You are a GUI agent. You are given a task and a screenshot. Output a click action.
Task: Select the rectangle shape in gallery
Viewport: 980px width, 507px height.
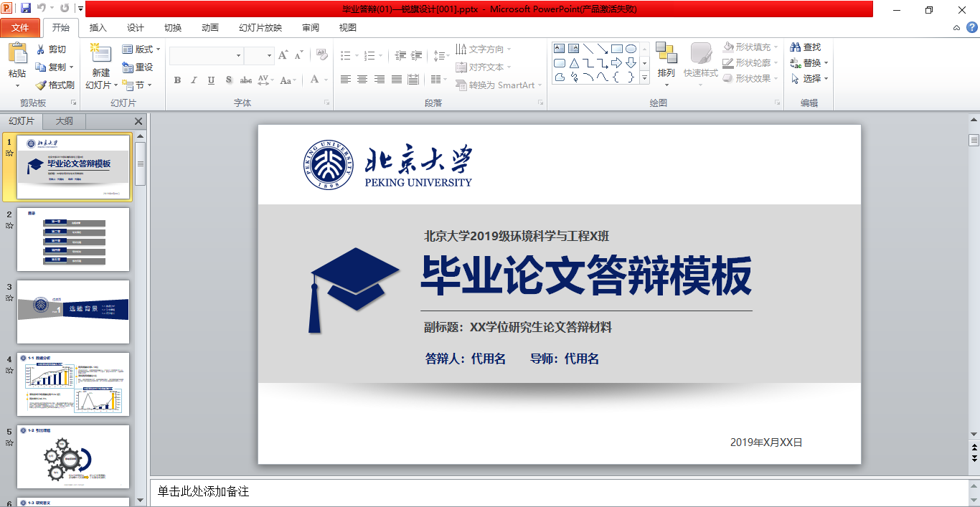(617, 49)
